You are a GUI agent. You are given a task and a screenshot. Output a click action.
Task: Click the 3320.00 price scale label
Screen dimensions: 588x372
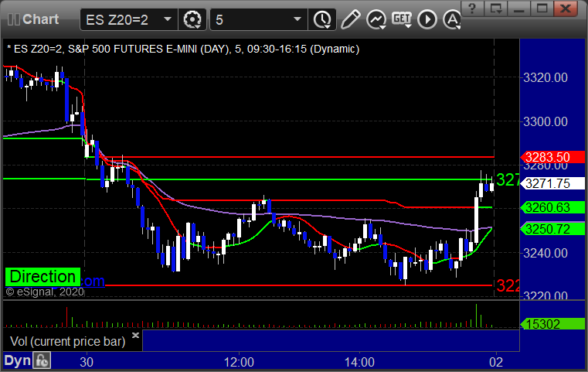[x=546, y=77]
